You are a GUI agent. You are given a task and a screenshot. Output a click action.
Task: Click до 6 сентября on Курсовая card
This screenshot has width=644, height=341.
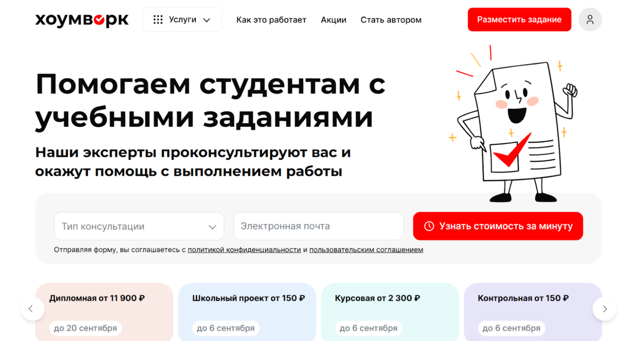[x=369, y=328]
